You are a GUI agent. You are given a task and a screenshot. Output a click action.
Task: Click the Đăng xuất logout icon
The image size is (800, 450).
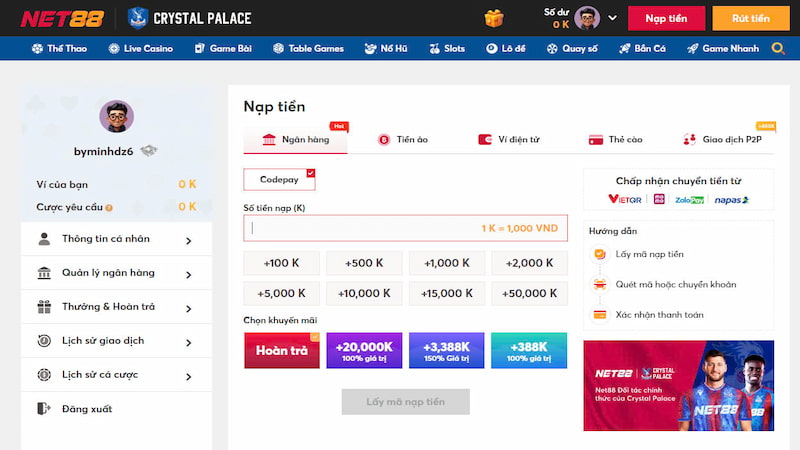tap(44, 409)
